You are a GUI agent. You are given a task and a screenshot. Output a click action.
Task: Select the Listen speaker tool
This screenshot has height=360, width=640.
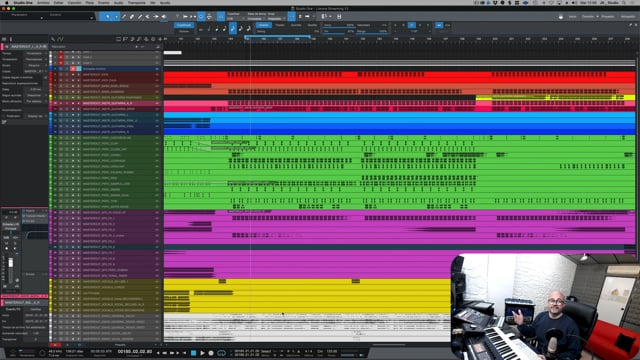[164, 17]
